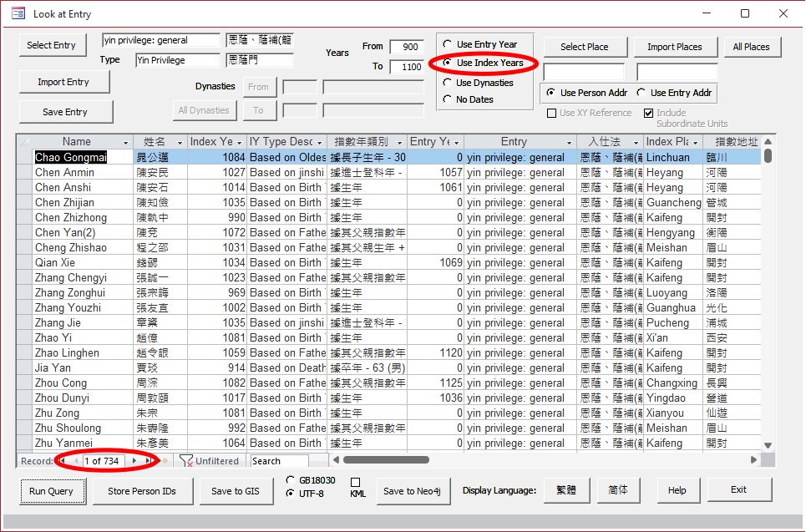
Task: Click the Access form icon in title bar
Action: click(18, 13)
